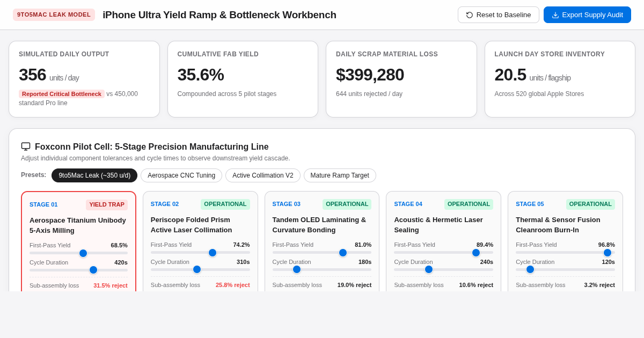Adjust Stage 04 Cycle Duration slider
The width and height of the screenshot is (644, 338).
443,269
